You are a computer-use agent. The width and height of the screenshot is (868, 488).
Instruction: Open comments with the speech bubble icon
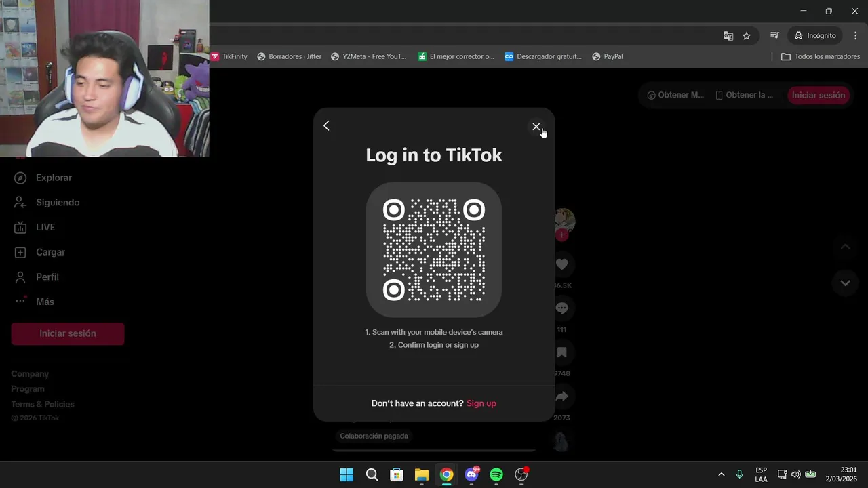pos(561,308)
